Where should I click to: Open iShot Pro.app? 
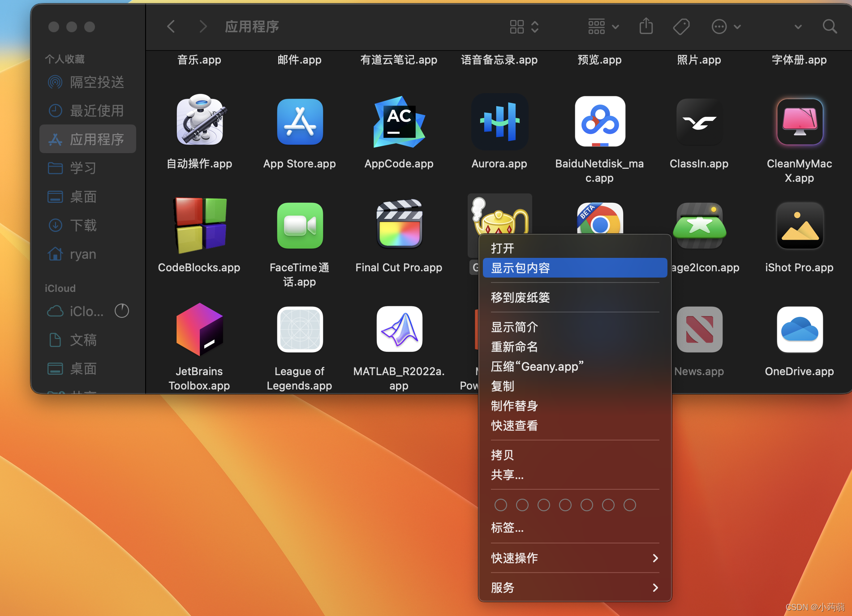(799, 226)
